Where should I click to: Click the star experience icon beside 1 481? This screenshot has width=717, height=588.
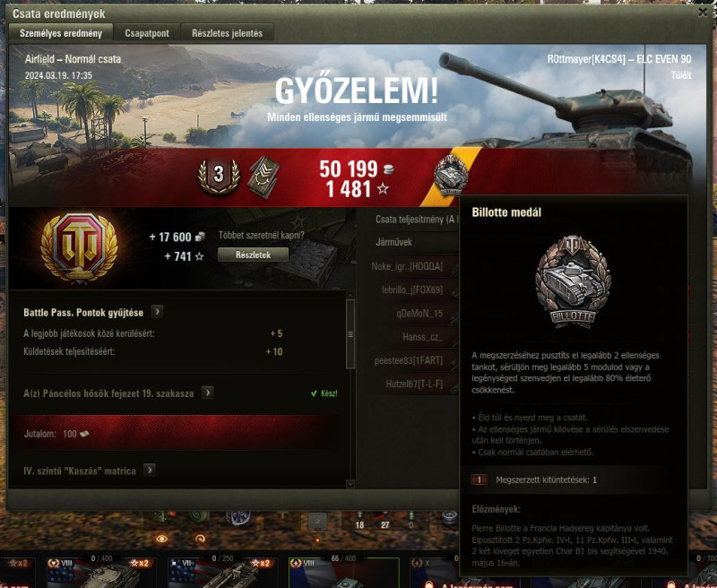point(384,188)
